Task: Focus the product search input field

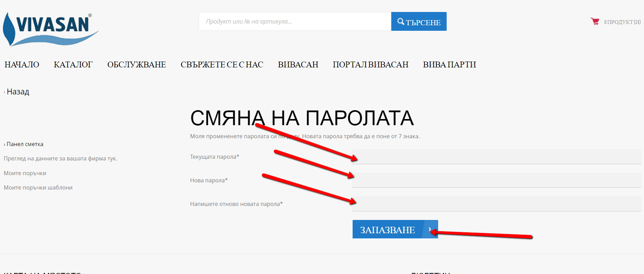Action: click(x=295, y=22)
